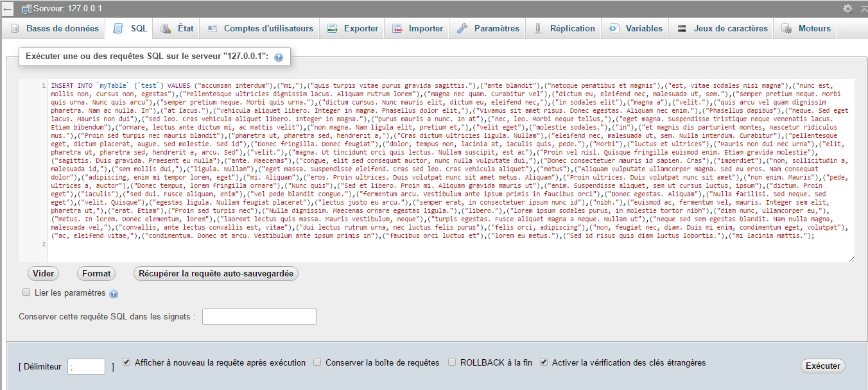Screen dimensions: 868x390
Task: Click the Délimiteur text field
Action: click(x=86, y=366)
